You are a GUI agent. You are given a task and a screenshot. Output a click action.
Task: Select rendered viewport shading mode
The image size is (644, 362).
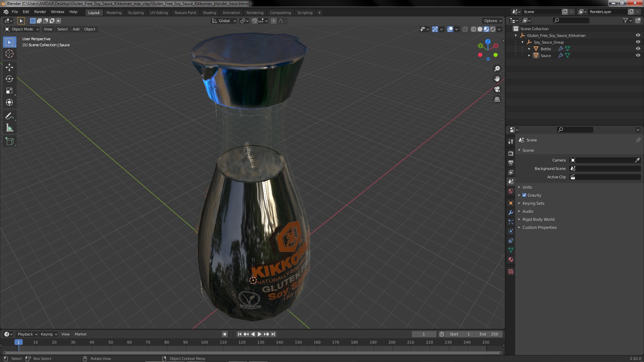493,29
